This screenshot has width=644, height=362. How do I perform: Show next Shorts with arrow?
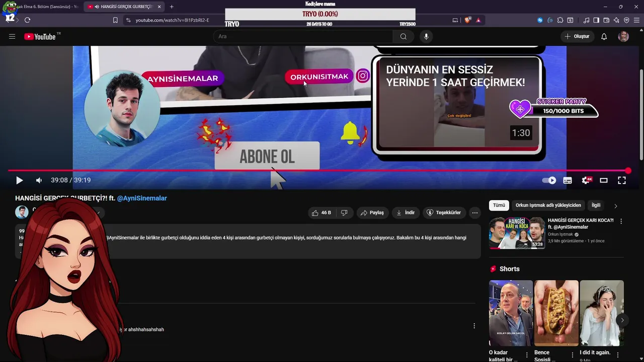coord(622,320)
